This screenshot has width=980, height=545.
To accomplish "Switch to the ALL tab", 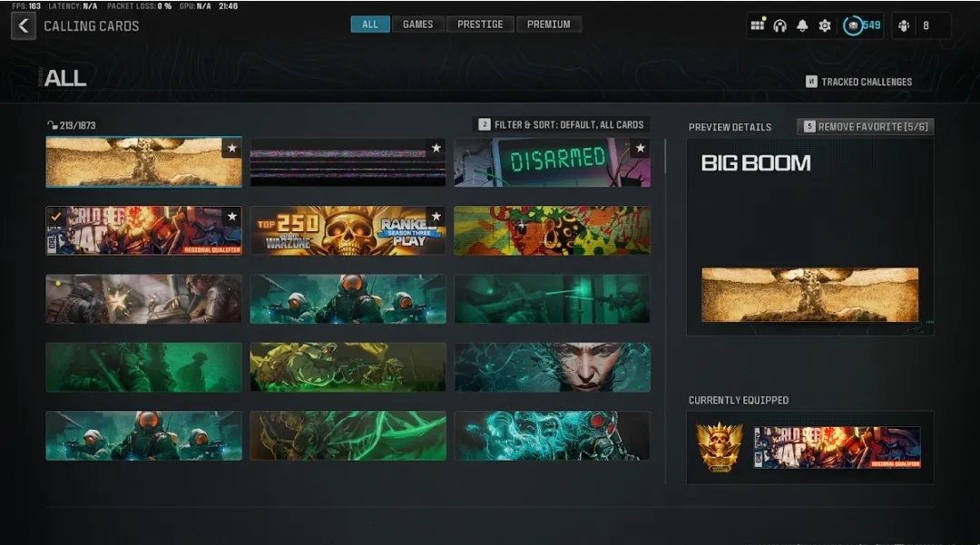I will (370, 24).
